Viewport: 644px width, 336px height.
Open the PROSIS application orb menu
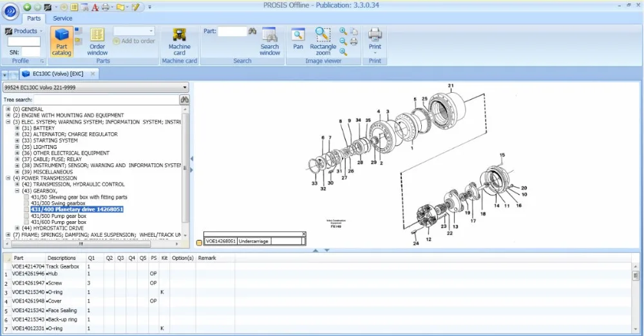(x=10, y=11)
